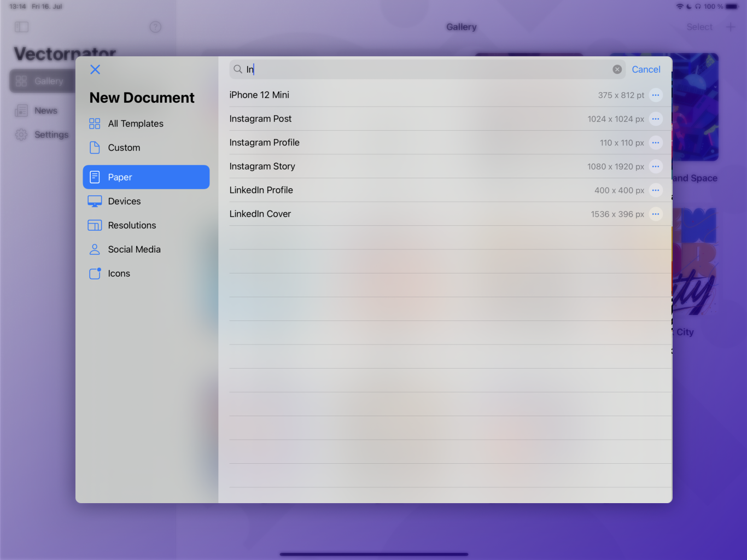Open more options for Instagram Profile
Screen dimensions: 747x560
click(655, 143)
